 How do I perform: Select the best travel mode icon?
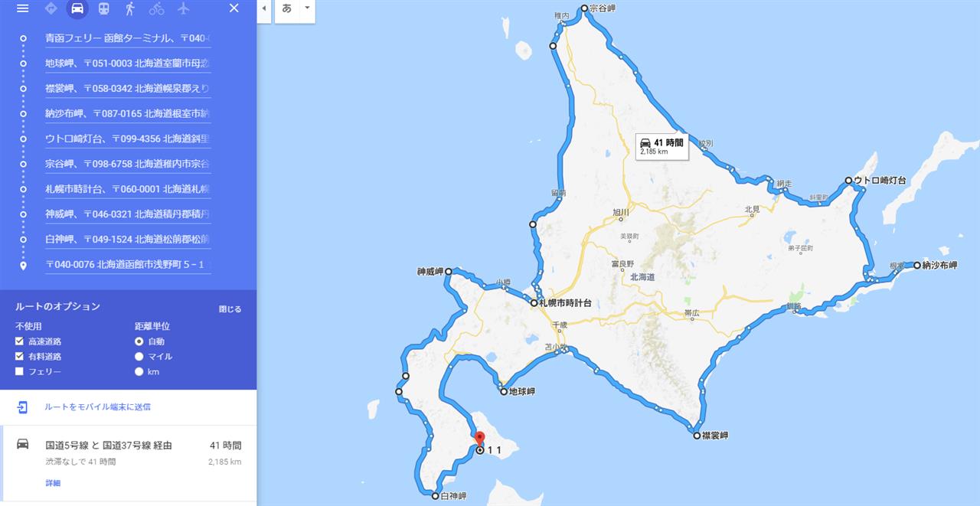(x=51, y=8)
